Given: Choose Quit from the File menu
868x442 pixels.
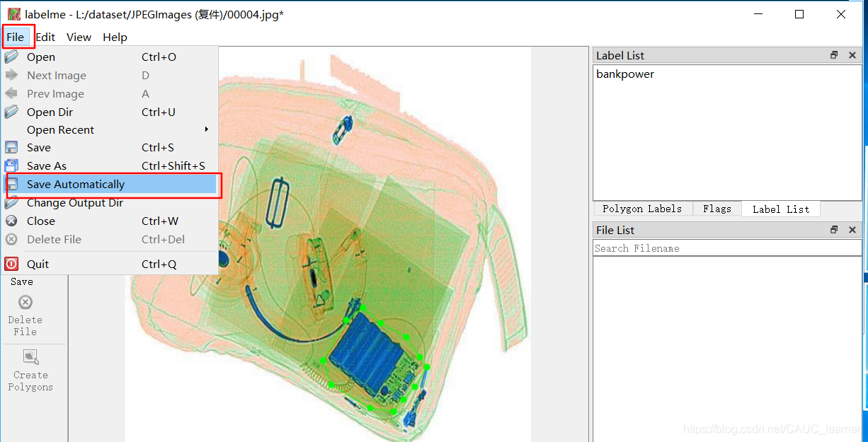Looking at the screenshot, I should coord(110,264).
